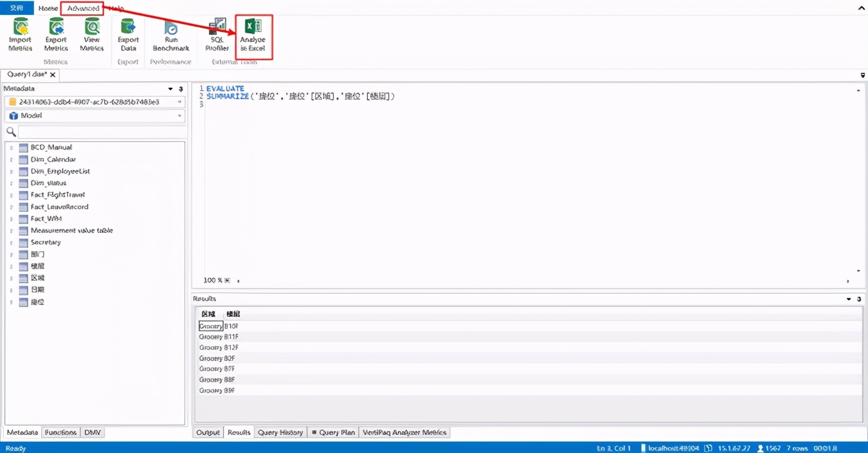
Task: Expand the Fact_WFH table node
Action: click(11, 219)
